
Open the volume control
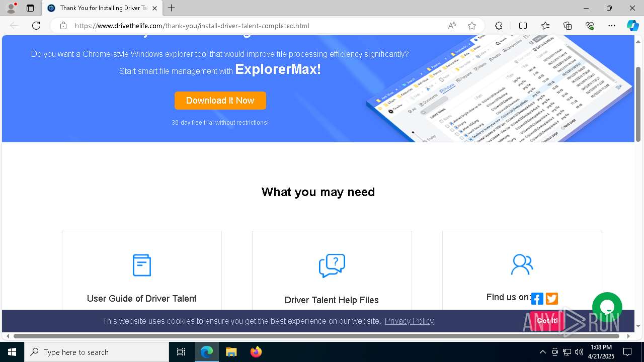click(579, 352)
